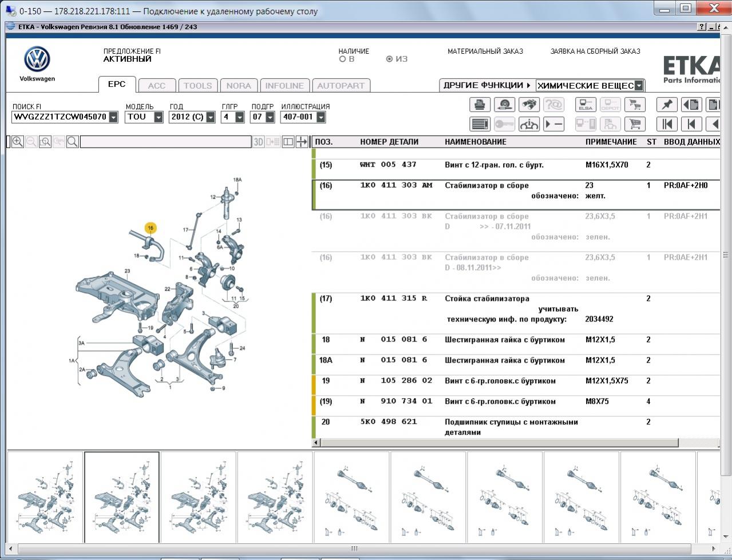This screenshot has width=732, height=560.
Task: Click ЗАЯВКА НА СБОРНЫЙ ЗАКАЗ link
Action: click(x=595, y=51)
